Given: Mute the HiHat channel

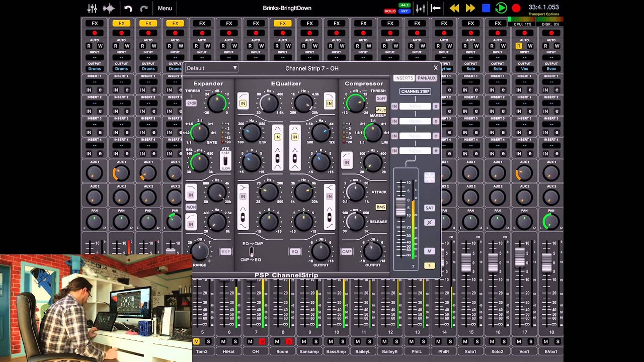Looking at the screenshot, I should (x=223, y=341).
